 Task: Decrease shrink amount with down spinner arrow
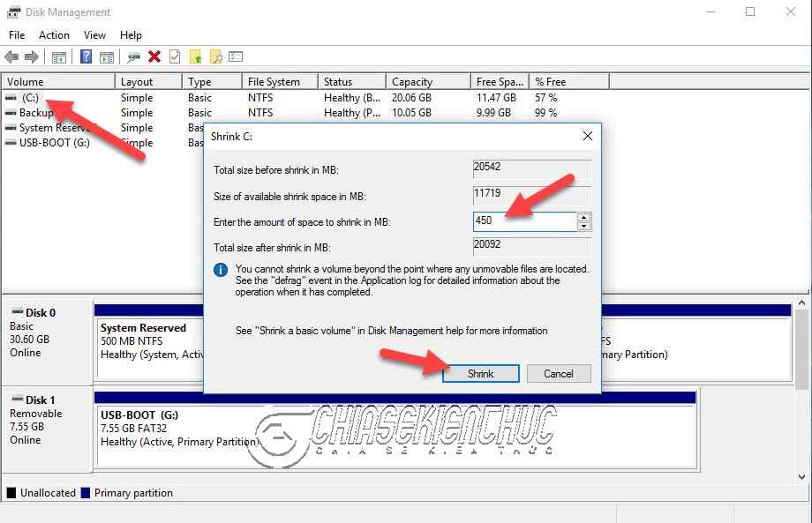(583, 226)
